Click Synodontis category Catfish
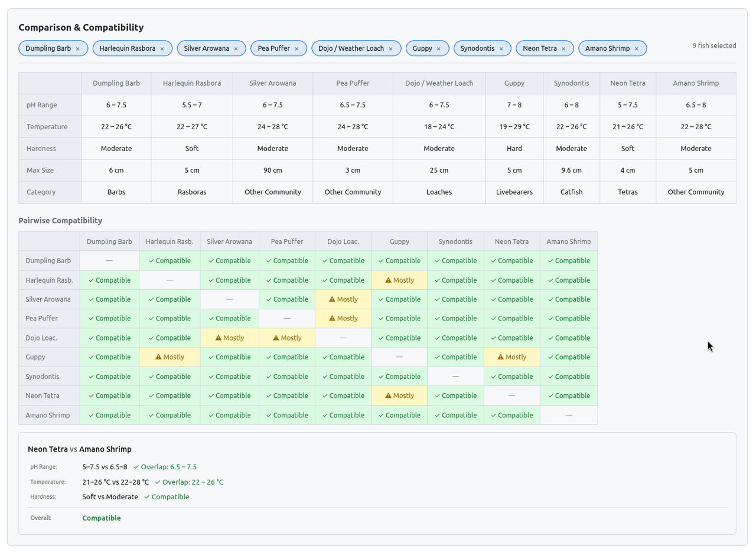Image resolution: width=756 pixels, height=556 pixels. pos(572,192)
